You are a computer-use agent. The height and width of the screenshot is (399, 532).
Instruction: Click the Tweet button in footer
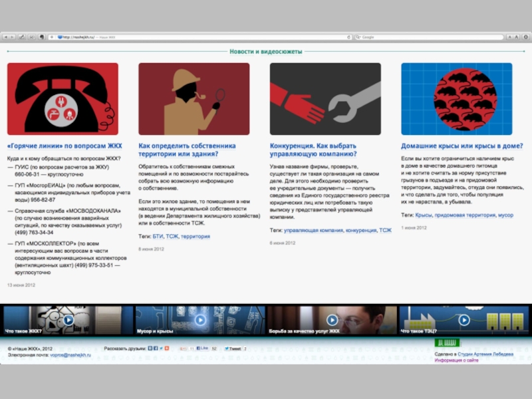tap(233, 348)
